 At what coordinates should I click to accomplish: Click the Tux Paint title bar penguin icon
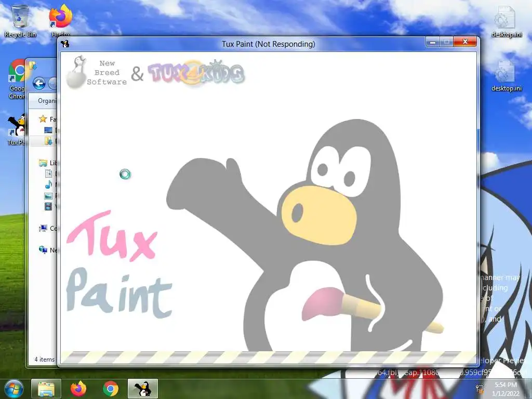click(65, 44)
